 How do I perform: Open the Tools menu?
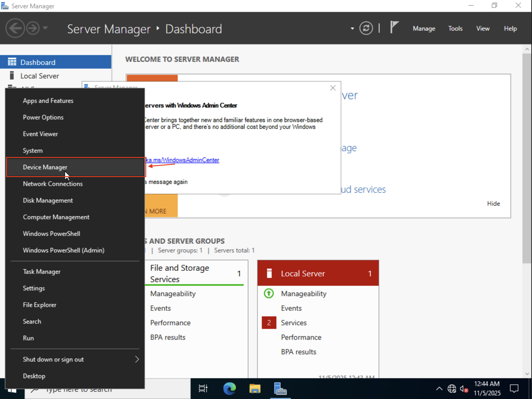click(x=455, y=28)
